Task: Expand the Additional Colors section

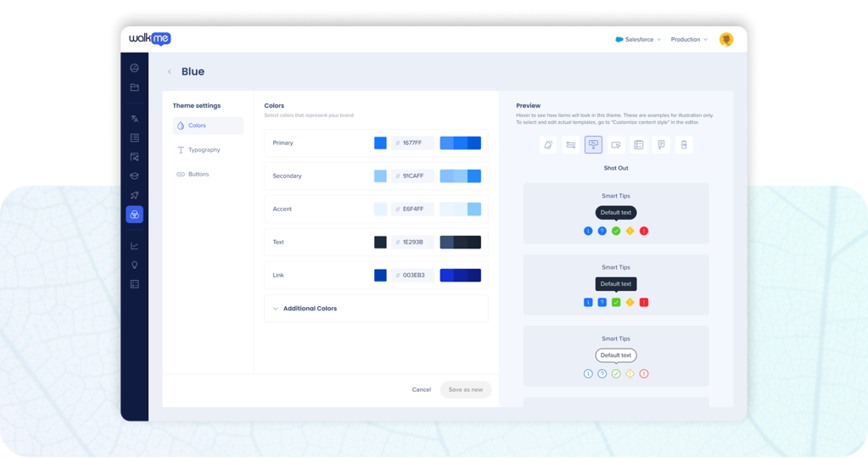Action: click(310, 309)
